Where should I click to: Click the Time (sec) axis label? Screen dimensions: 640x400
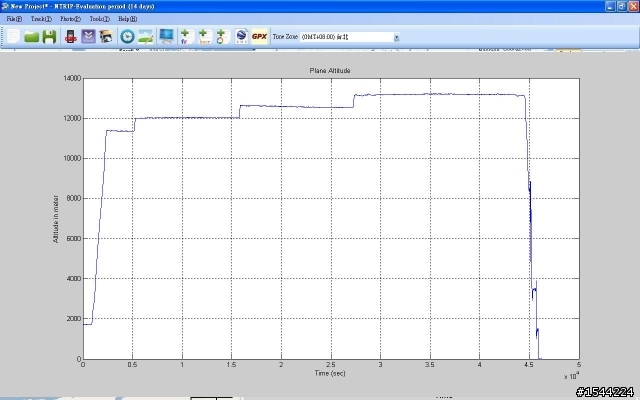(330, 373)
